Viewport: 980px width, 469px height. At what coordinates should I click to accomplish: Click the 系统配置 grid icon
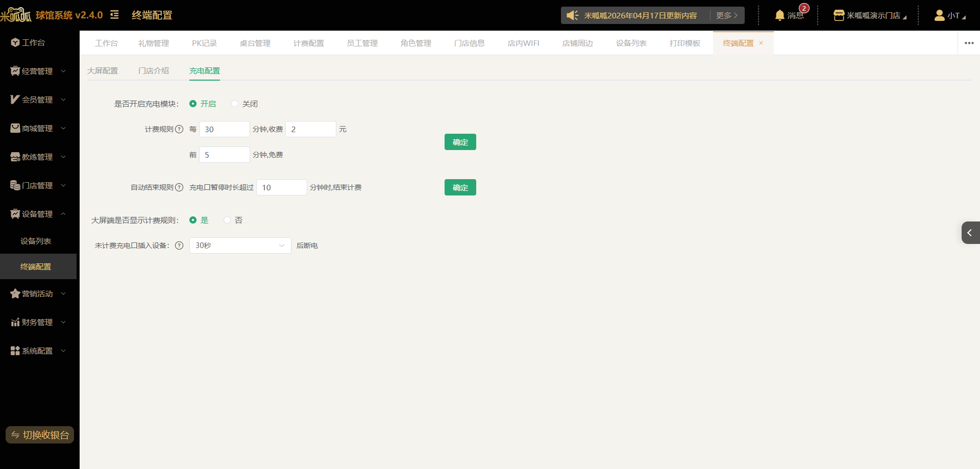pyautogui.click(x=15, y=351)
